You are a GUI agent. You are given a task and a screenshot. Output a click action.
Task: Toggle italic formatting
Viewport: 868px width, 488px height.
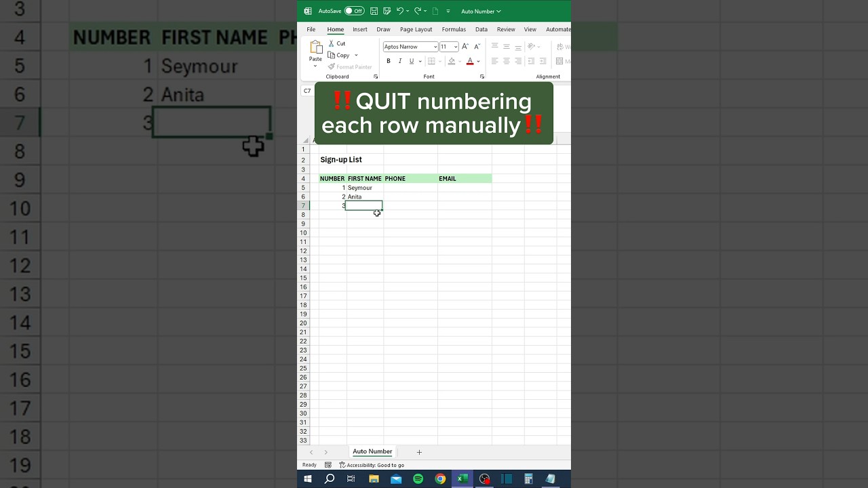[400, 61]
